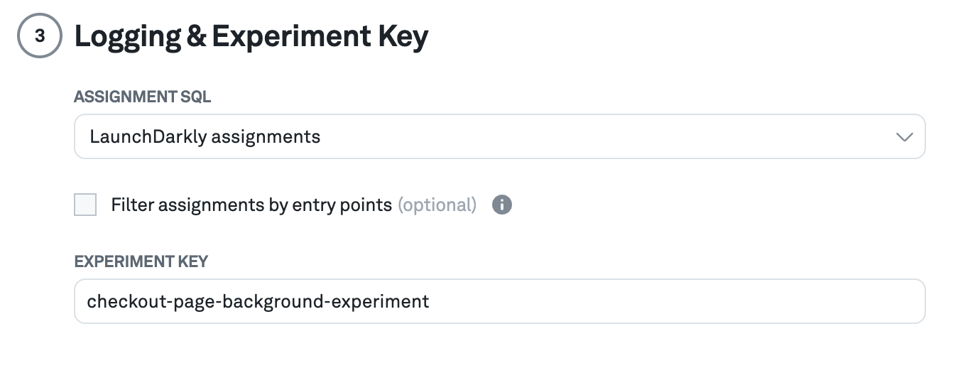Click the step 3 circle icon

tap(40, 36)
